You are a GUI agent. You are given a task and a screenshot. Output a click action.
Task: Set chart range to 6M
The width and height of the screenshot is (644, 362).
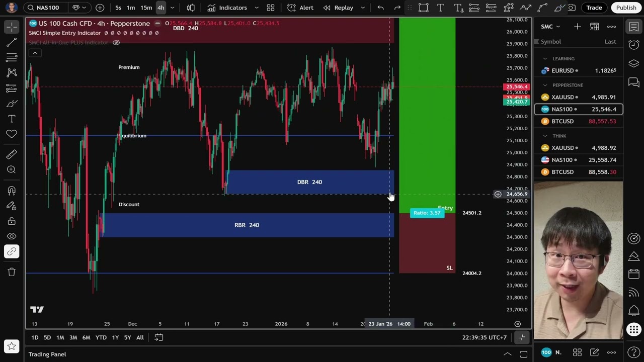(x=86, y=337)
